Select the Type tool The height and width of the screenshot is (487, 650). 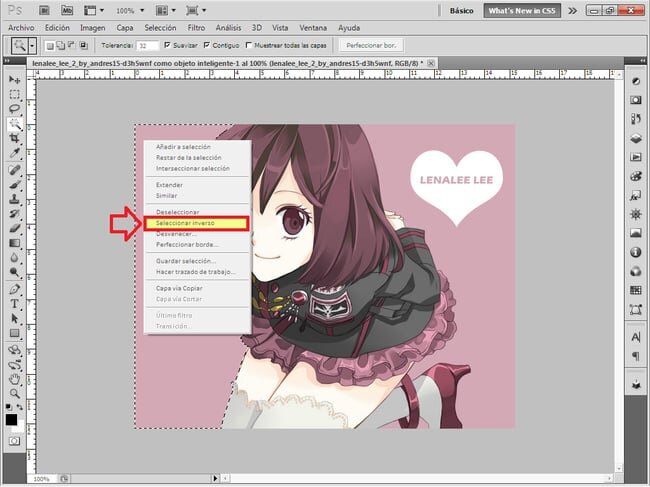point(15,303)
